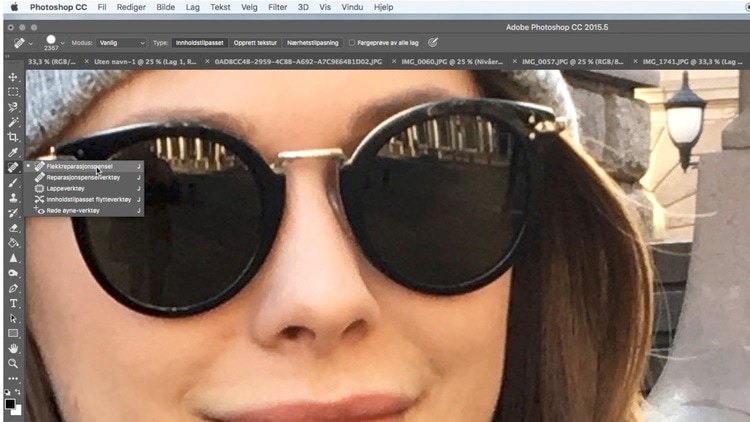Expand the healing tool preset picker

(32, 44)
